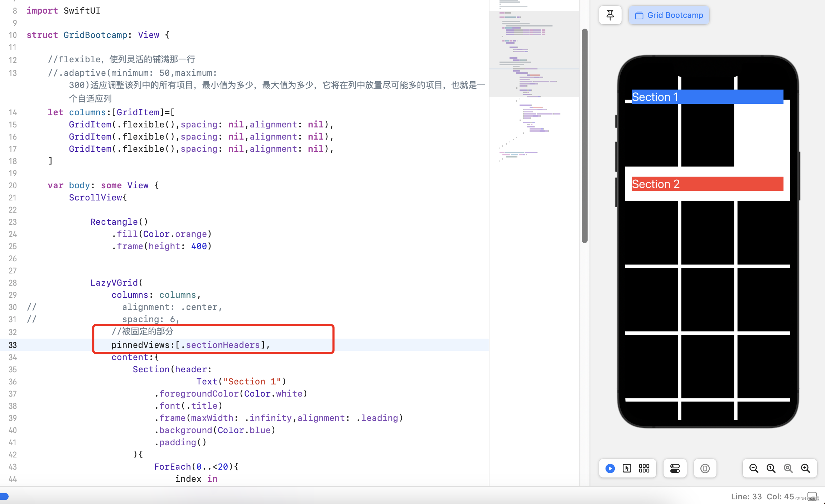825x504 pixels.
Task: Zoom in the preview canvas
Action: 805,468
